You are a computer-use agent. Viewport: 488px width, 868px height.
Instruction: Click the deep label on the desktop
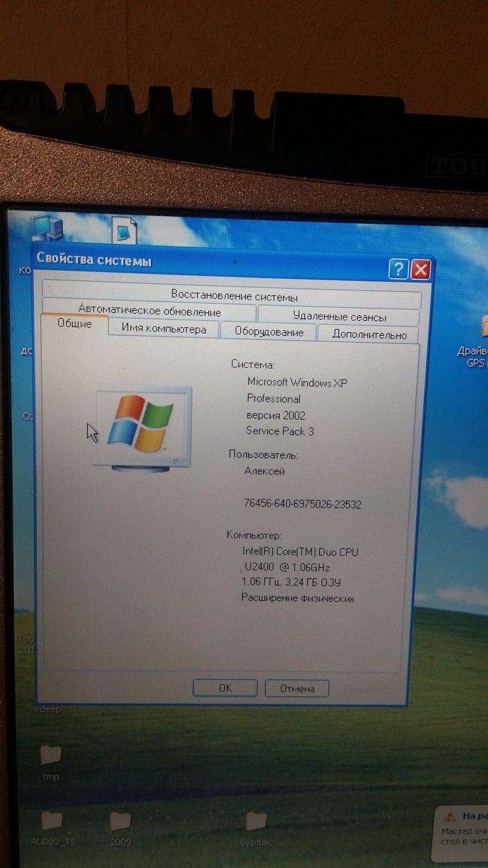pyautogui.click(x=50, y=709)
